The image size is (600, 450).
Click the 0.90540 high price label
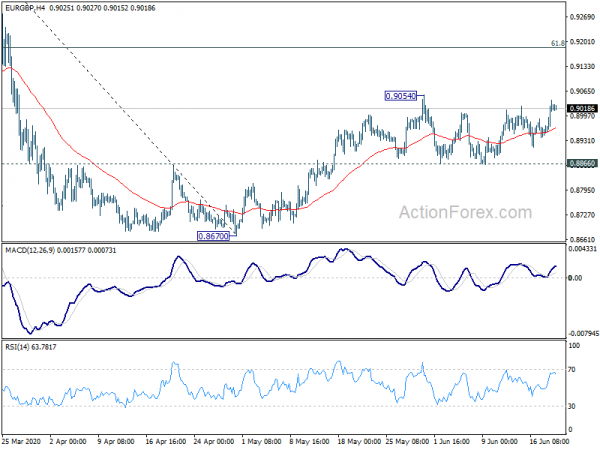click(x=400, y=96)
